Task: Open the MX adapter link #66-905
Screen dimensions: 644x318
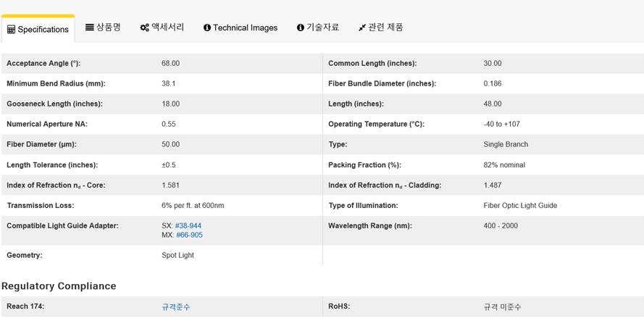Action: pyautogui.click(x=189, y=235)
